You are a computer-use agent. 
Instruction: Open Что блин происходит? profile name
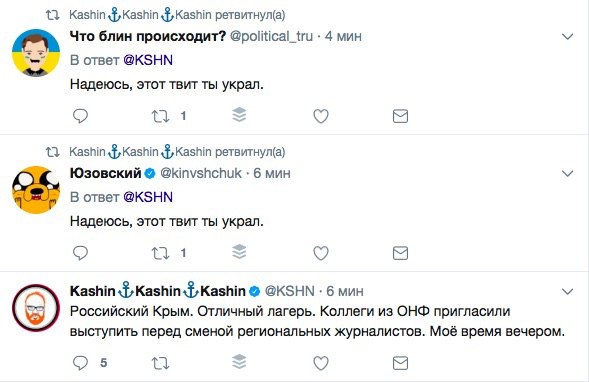[x=148, y=36]
